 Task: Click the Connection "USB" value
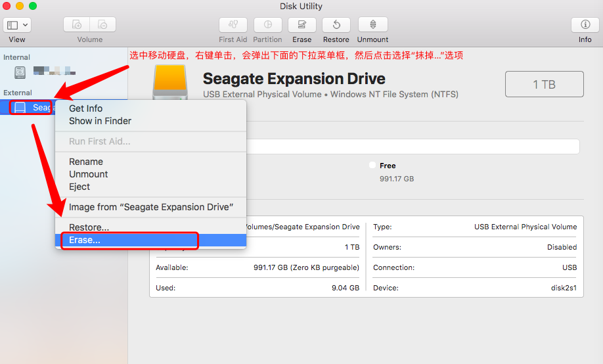point(569,267)
